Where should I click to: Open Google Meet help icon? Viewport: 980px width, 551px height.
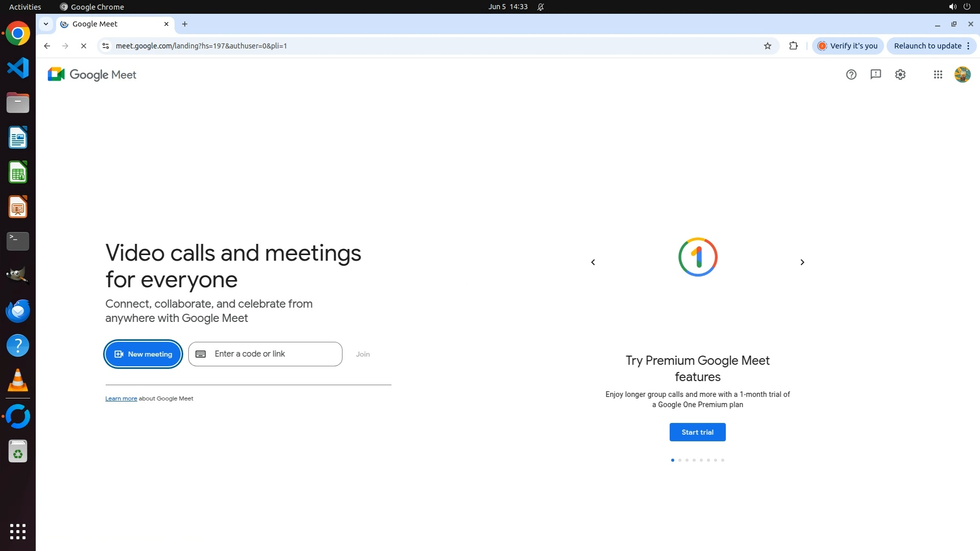[x=851, y=74]
